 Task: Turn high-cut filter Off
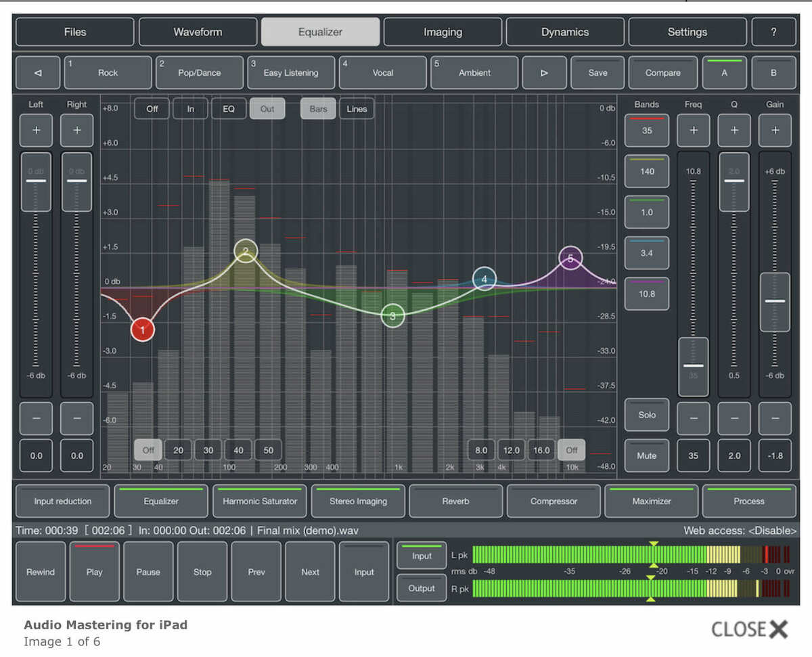[572, 450]
